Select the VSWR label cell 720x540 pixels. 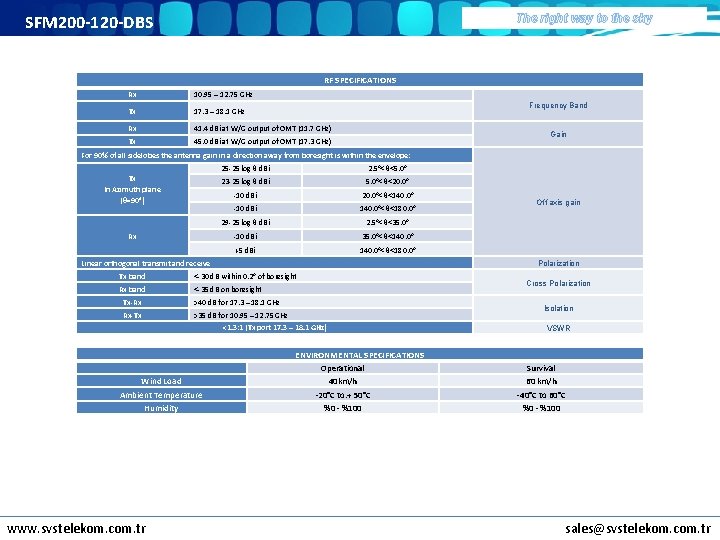point(558,328)
